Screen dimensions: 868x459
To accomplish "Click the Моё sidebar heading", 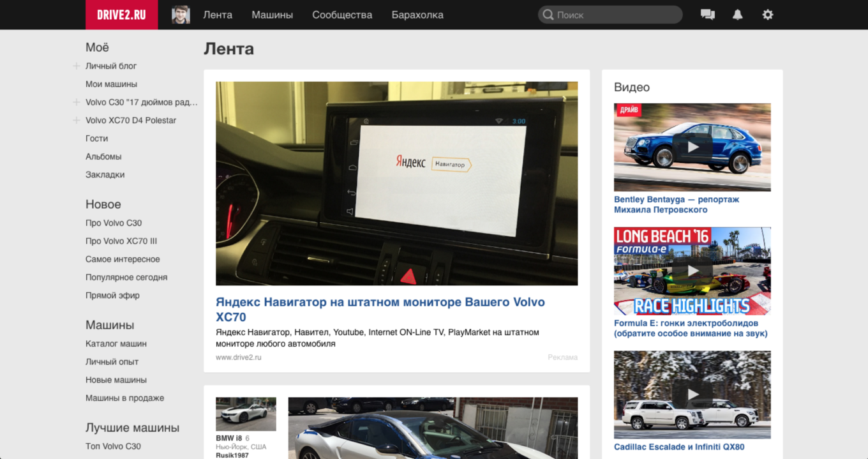I will (97, 47).
